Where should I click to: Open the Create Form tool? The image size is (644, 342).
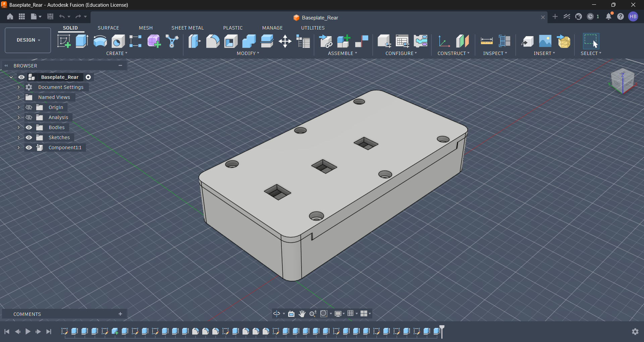(154, 41)
